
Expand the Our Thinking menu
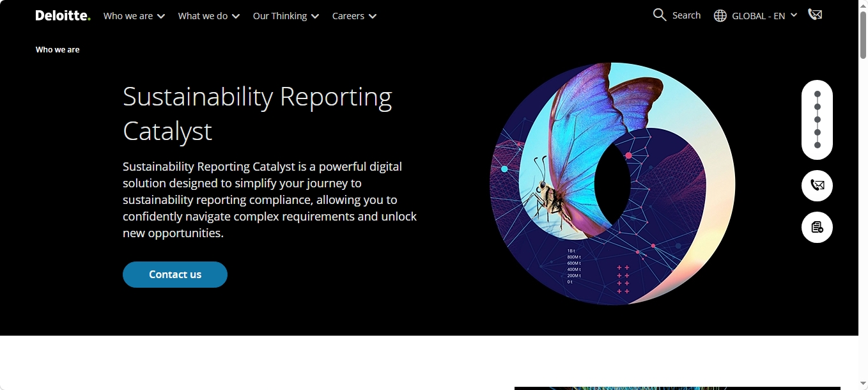[x=286, y=16]
